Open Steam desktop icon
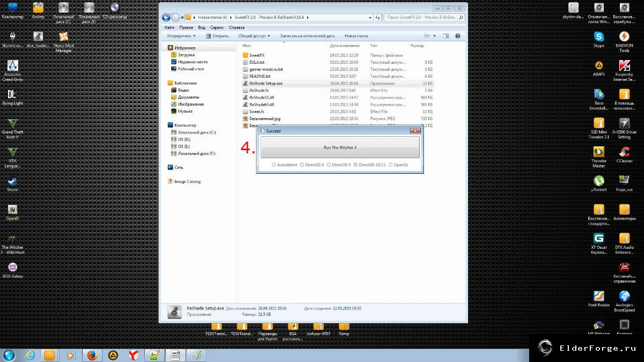Viewport: 644px width, 362px height. [12, 184]
